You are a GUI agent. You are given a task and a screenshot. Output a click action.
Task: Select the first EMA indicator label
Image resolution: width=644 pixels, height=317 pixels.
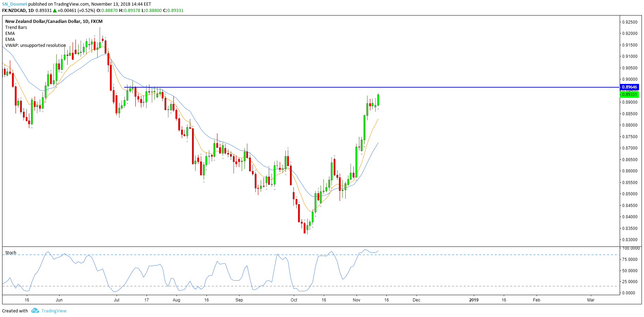click(x=10, y=33)
